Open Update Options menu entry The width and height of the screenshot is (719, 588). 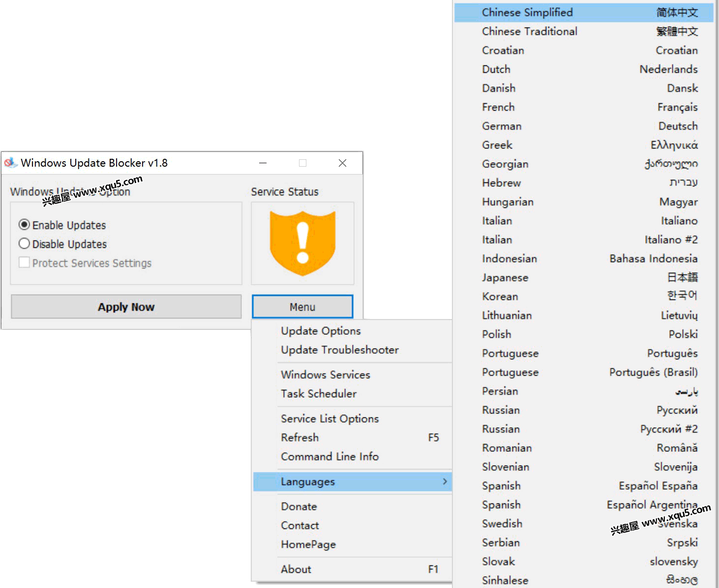pos(352,331)
